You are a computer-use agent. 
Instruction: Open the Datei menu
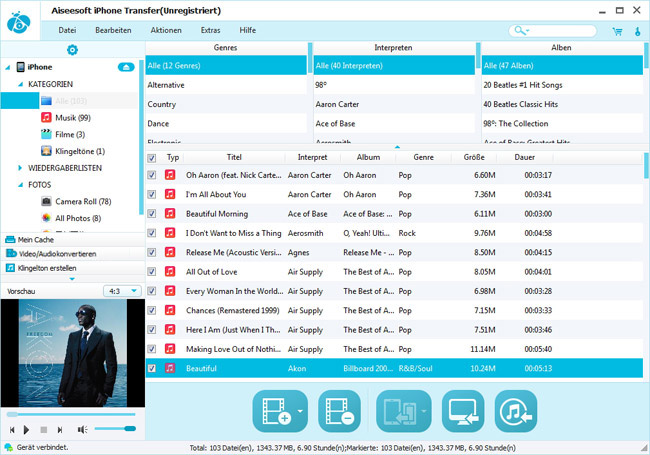[x=67, y=30]
